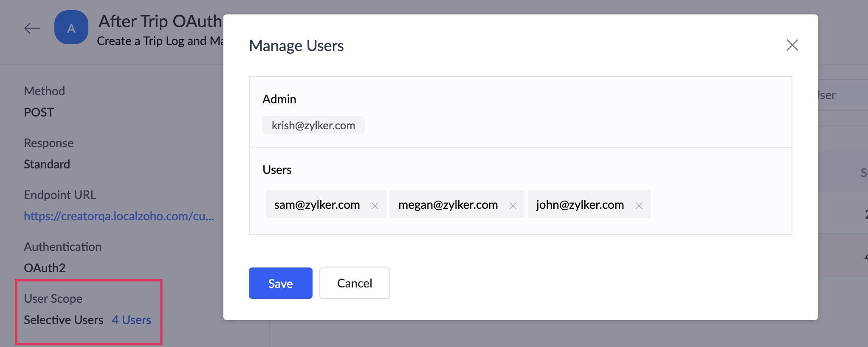Image resolution: width=868 pixels, height=347 pixels.
Task: Open the Endpoint URL link
Action: click(119, 216)
